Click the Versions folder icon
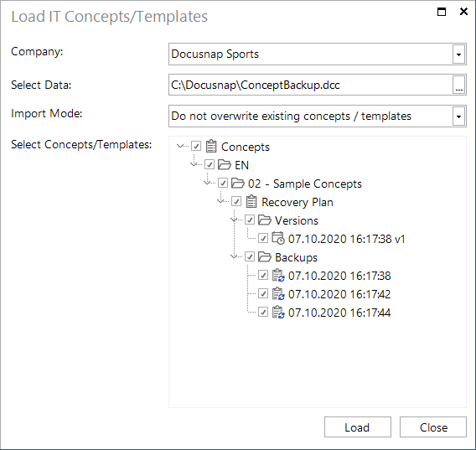This screenshot has width=476, height=450. coord(265,220)
